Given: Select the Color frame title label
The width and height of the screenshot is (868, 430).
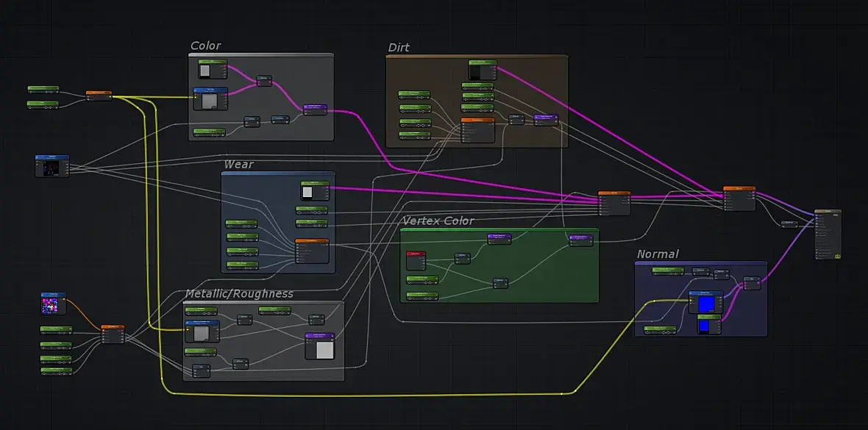Looking at the screenshot, I should coord(205,46).
